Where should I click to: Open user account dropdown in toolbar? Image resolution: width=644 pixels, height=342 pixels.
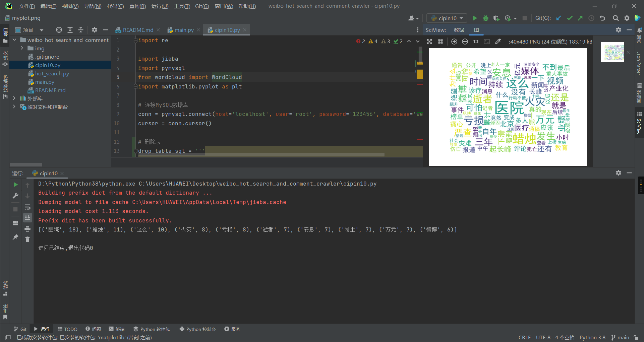point(414,18)
